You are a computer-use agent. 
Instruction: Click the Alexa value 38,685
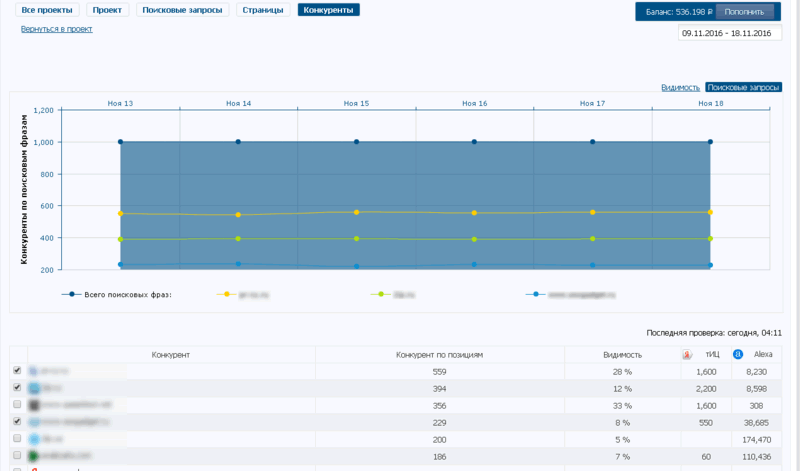pos(756,423)
